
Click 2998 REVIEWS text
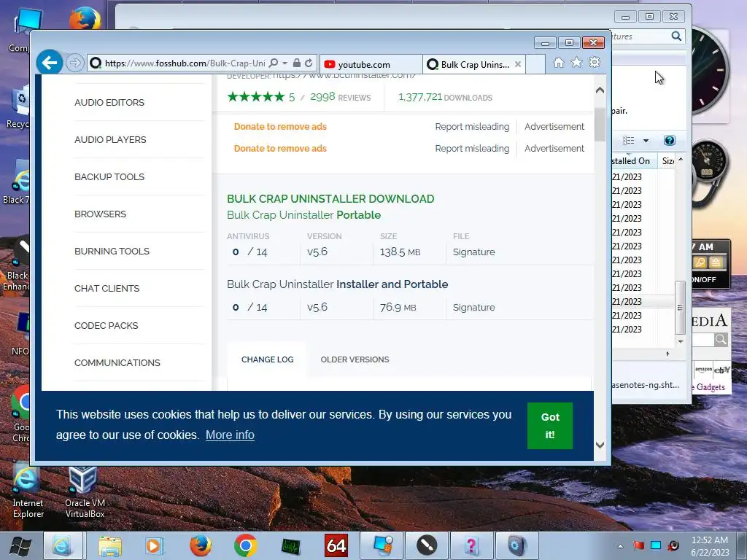coord(340,97)
